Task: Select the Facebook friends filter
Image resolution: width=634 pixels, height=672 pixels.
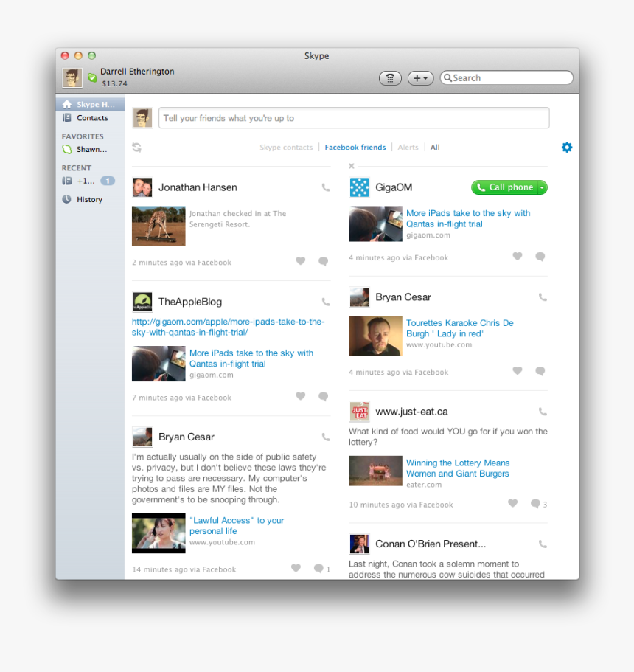Action: point(355,148)
